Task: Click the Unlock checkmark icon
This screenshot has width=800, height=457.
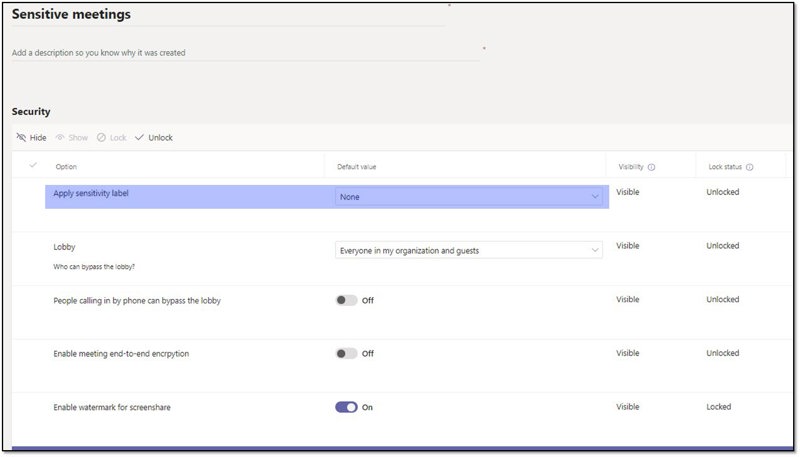Action: point(139,138)
